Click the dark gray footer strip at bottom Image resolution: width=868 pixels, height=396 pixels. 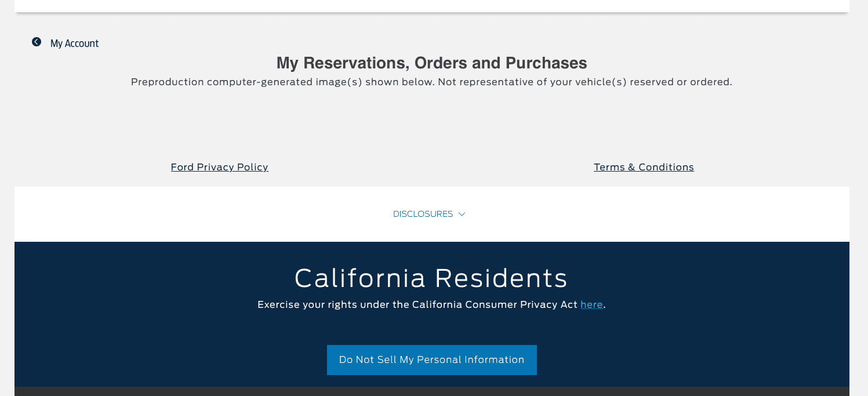[x=431, y=391]
